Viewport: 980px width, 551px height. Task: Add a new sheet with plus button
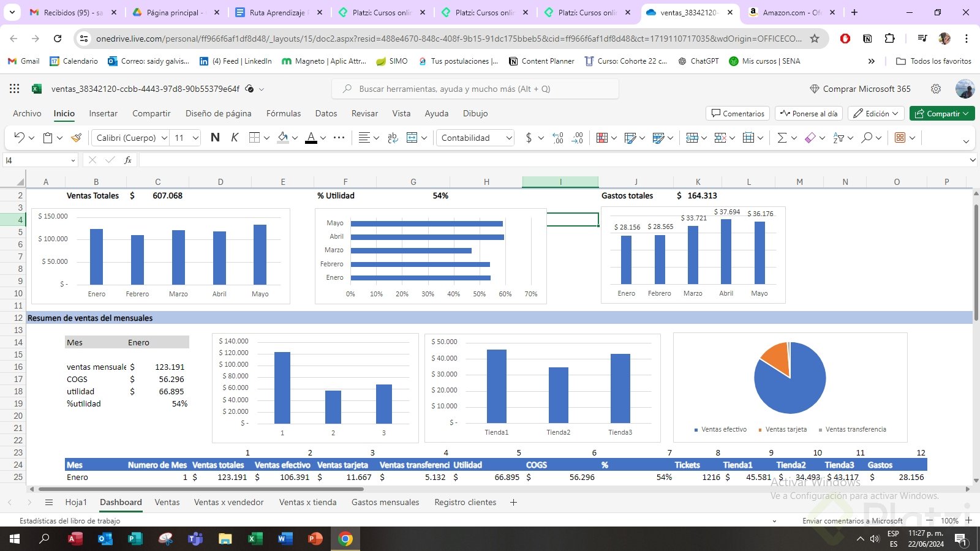(513, 502)
